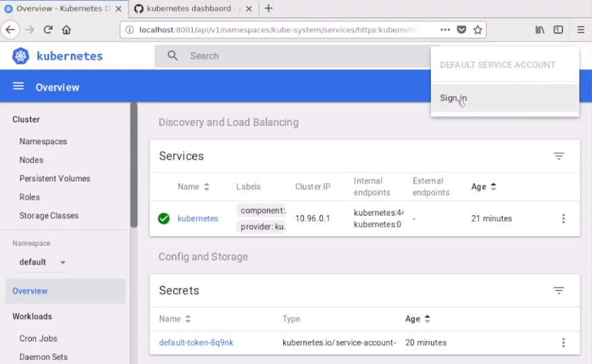This screenshot has width=592, height=364.
Task: Click the sidebar vertical scrollbar thumb
Action: [134, 165]
